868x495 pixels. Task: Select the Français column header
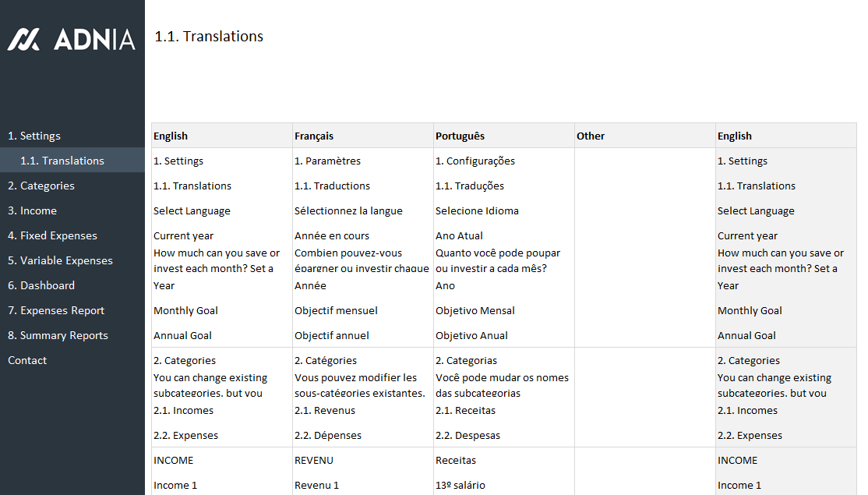pos(314,136)
